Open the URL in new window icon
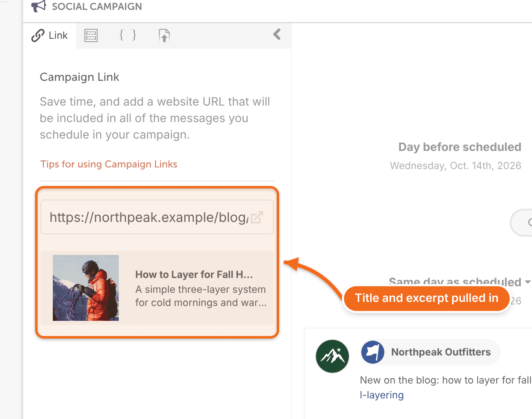This screenshot has height=419, width=532. 257,217
